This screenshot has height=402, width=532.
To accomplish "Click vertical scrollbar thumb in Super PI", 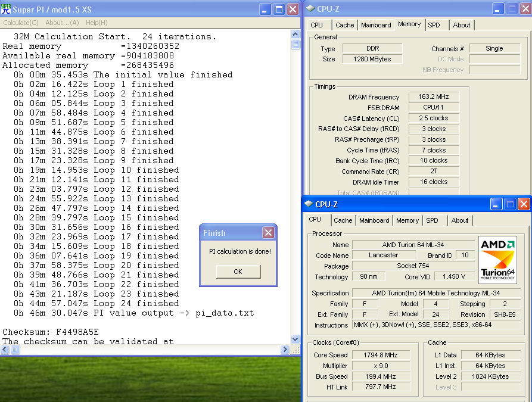I will pyautogui.click(x=295, y=44).
